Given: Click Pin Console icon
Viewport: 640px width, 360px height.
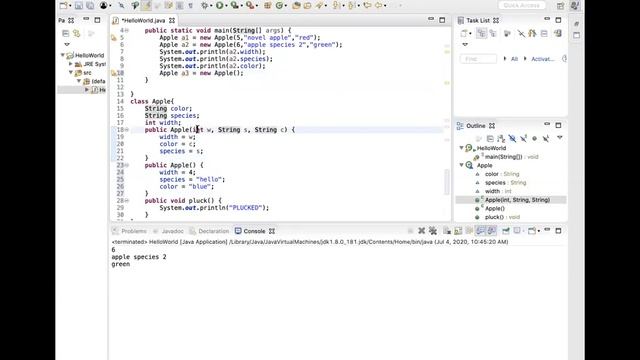Looking at the screenshot, I should 506,231.
